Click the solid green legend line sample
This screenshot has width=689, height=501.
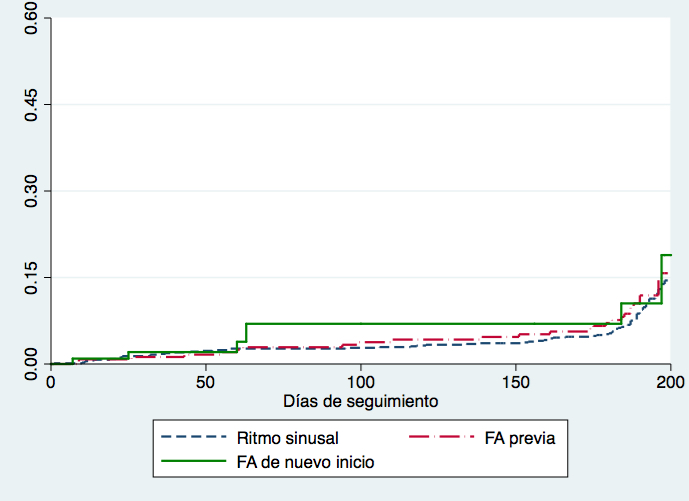(193, 461)
